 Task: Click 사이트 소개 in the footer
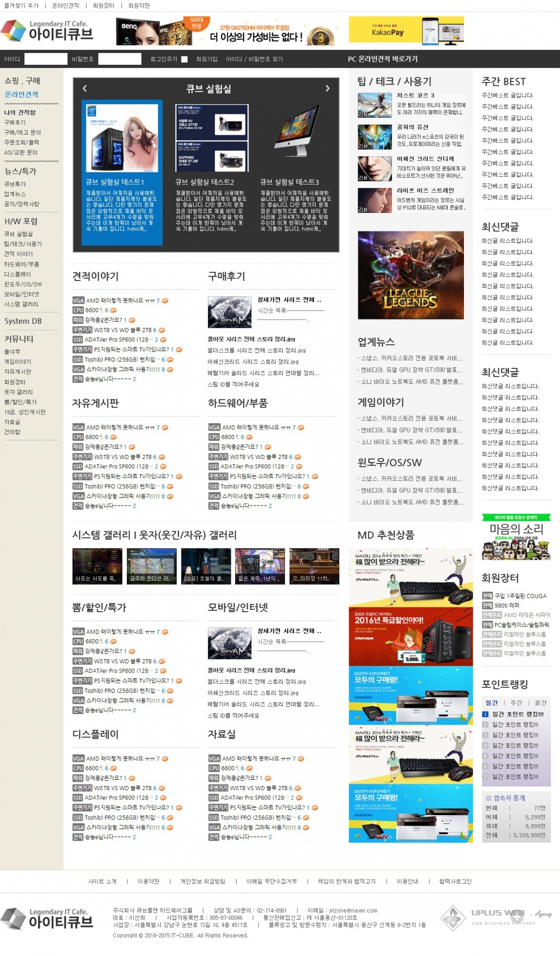[102, 881]
